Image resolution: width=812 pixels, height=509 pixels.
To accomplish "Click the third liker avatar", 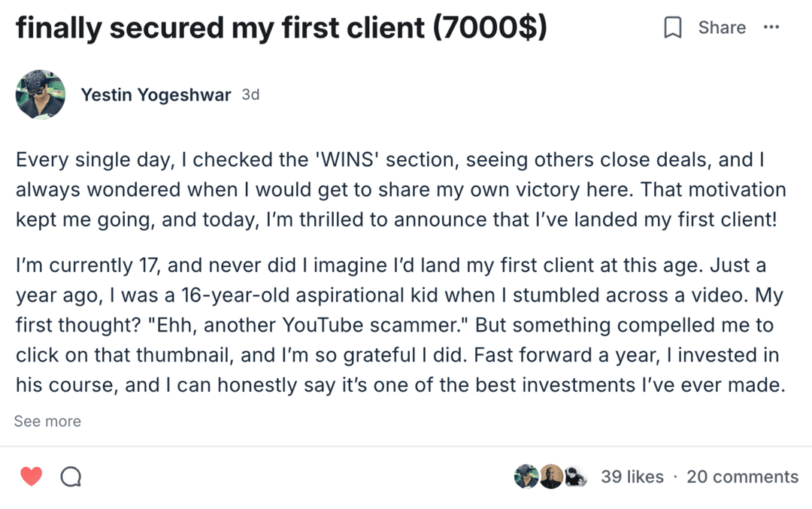I will (x=574, y=476).
